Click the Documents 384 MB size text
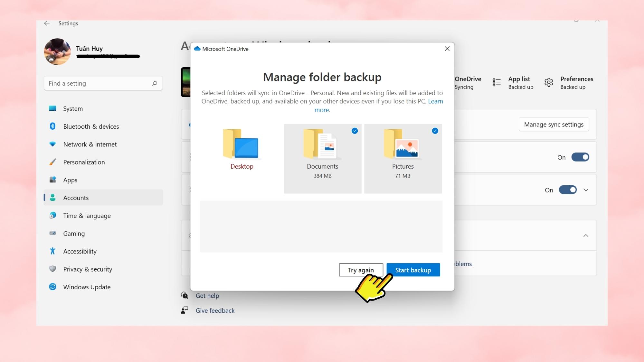 pos(322,176)
